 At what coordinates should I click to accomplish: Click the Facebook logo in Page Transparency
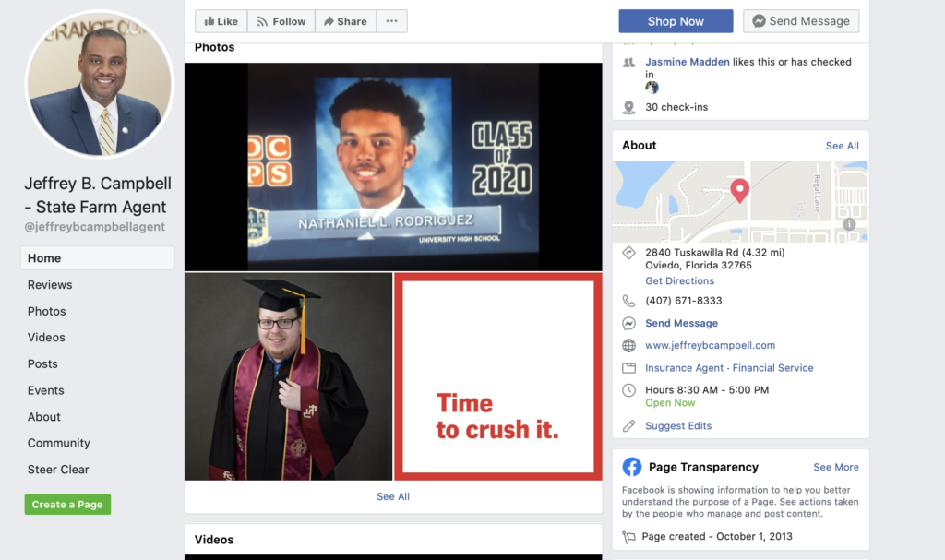pos(631,467)
